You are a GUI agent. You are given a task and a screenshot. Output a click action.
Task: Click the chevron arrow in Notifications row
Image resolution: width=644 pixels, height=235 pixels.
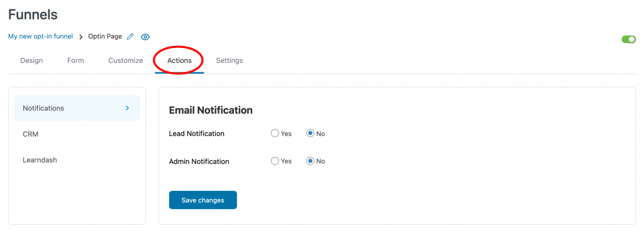[127, 108]
